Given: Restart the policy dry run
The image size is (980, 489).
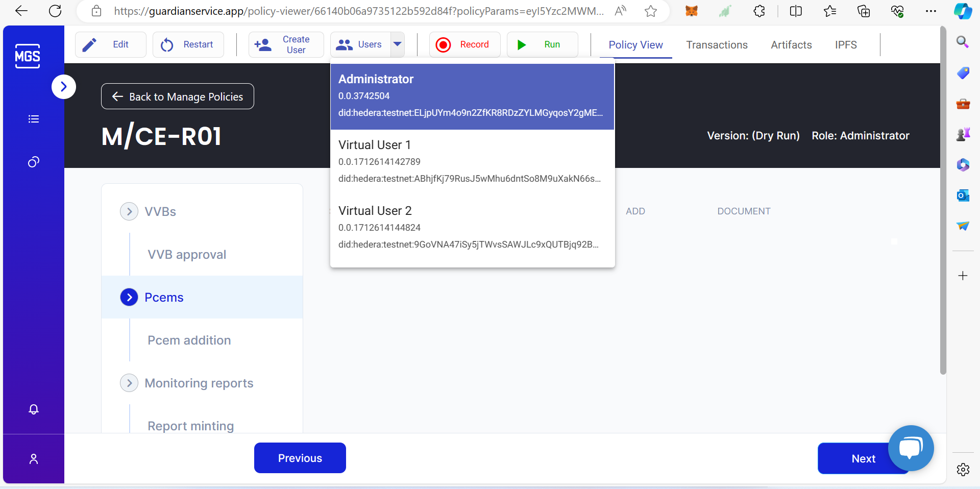Looking at the screenshot, I should (x=188, y=44).
